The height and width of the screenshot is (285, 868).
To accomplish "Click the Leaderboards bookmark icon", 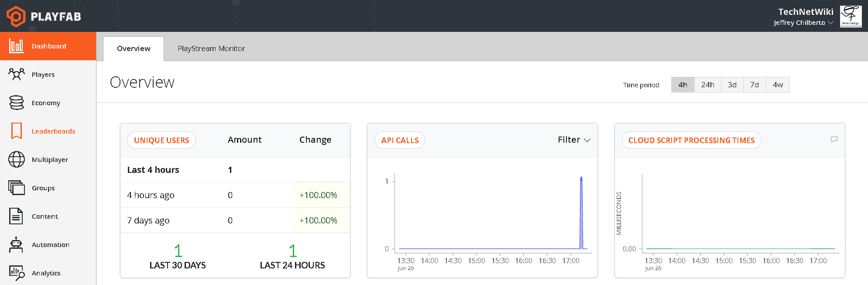I will 17,131.
